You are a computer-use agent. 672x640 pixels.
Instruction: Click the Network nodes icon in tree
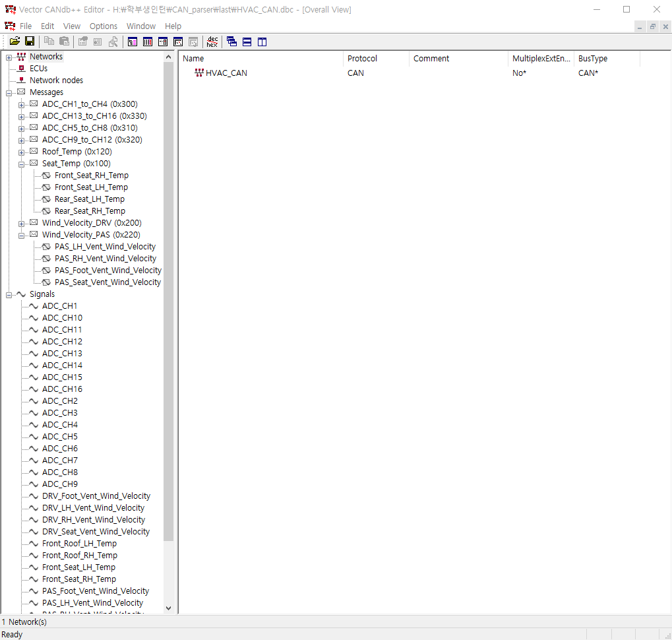(x=21, y=80)
